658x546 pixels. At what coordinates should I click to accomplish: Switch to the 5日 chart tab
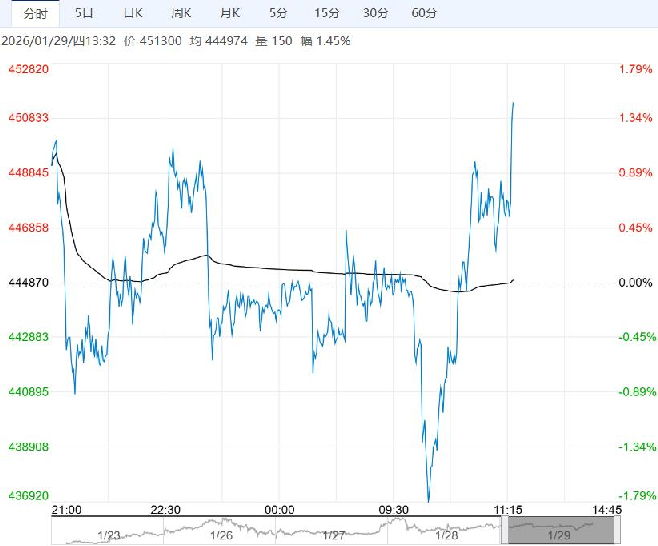coord(84,13)
